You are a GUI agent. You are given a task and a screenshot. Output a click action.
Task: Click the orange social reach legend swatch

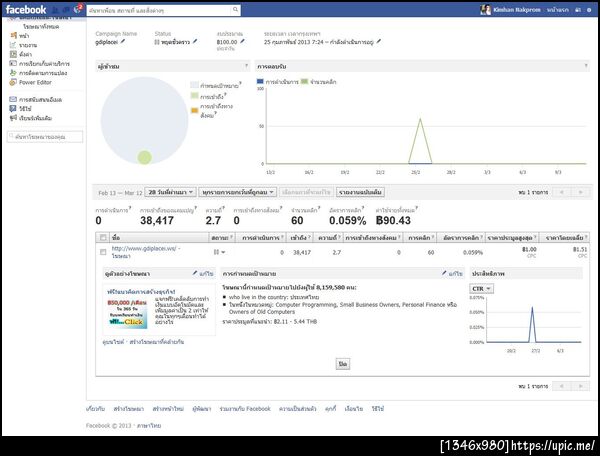(x=195, y=111)
